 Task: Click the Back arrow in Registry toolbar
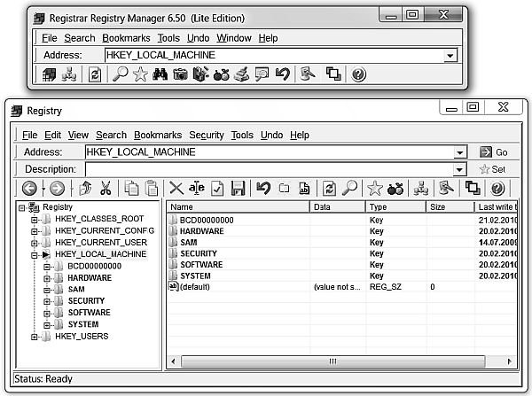pos(29,188)
